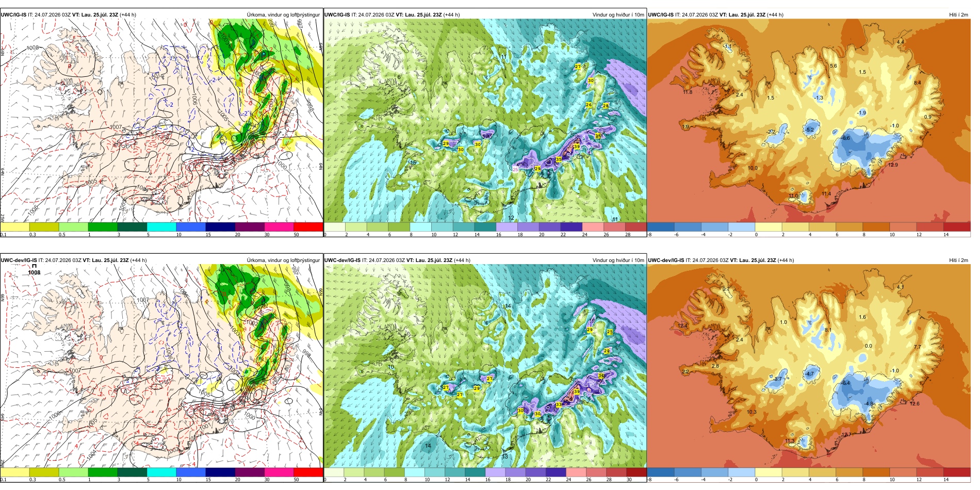980x490 pixels.
Task: Click the teal swatch in bottom wind legend
Action: pyautogui.click(x=475, y=472)
